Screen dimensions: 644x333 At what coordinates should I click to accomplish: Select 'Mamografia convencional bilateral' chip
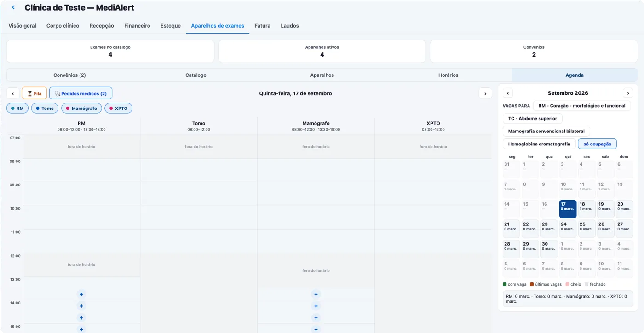pos(546,131)
